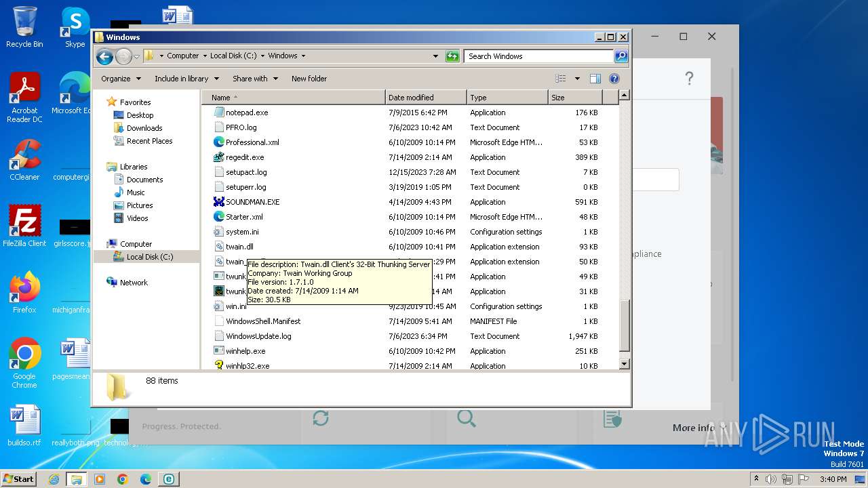Select Network in navigation pane
This screenshot has width=868, height=488.
click(x=134, y=283)
